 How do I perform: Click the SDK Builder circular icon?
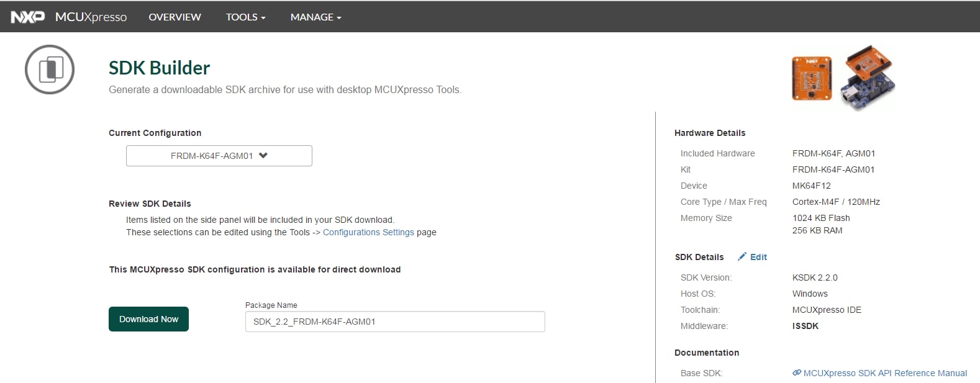click(x=50, y=70)
